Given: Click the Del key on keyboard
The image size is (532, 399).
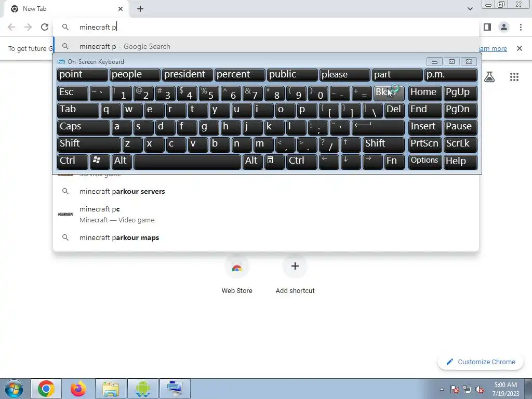Looking at the screenshot, I should 394,110.
